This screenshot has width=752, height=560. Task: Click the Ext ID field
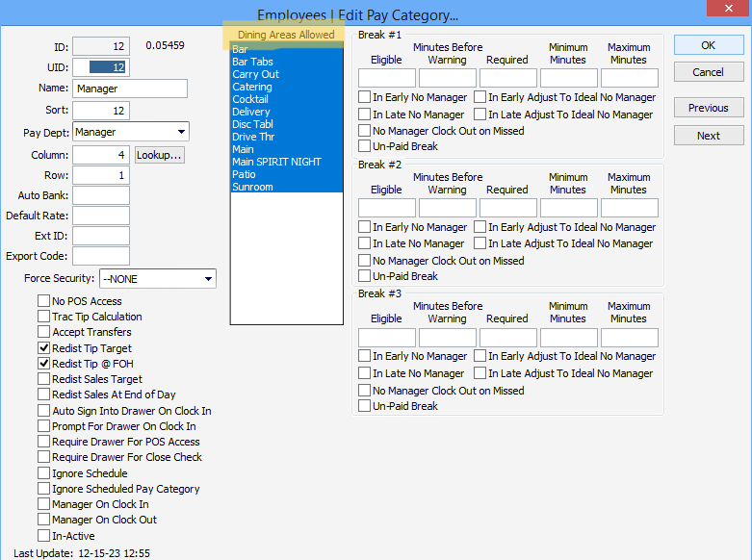pos(101,236)
